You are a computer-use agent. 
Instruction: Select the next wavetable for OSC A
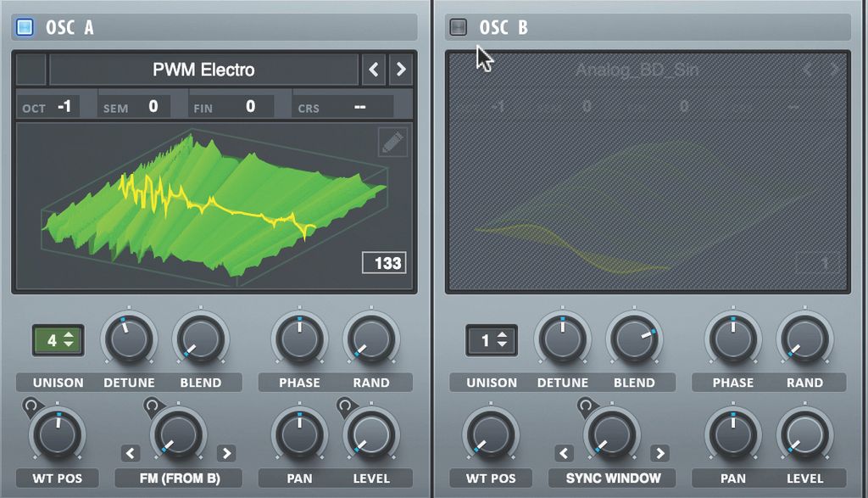tap(401, 70)
